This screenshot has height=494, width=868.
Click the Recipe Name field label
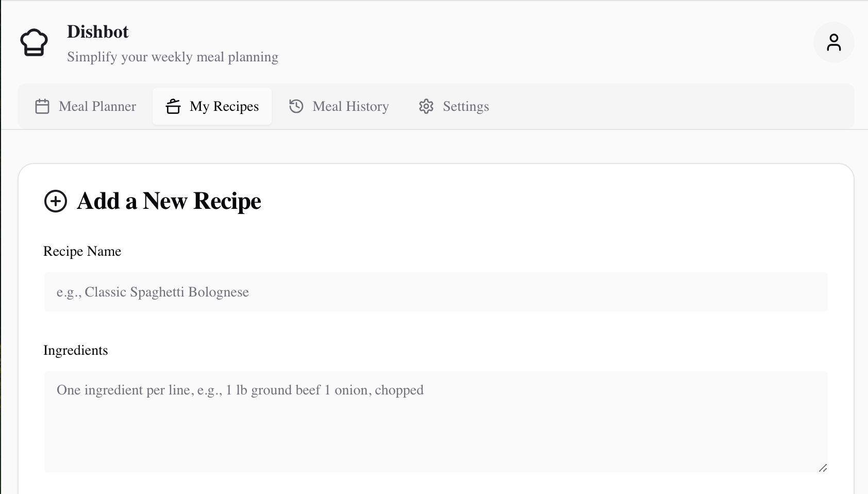click(82, 251)
